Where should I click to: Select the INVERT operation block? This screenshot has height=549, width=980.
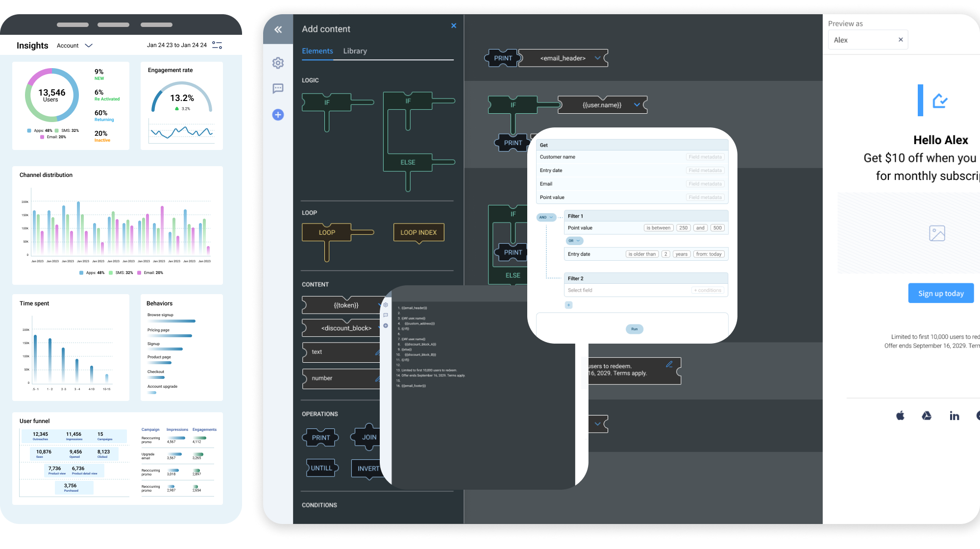coord(367,469)
